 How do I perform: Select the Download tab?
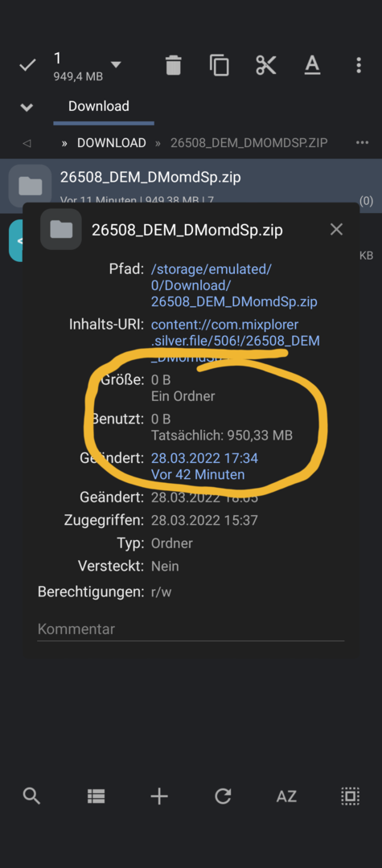[99, 106]
